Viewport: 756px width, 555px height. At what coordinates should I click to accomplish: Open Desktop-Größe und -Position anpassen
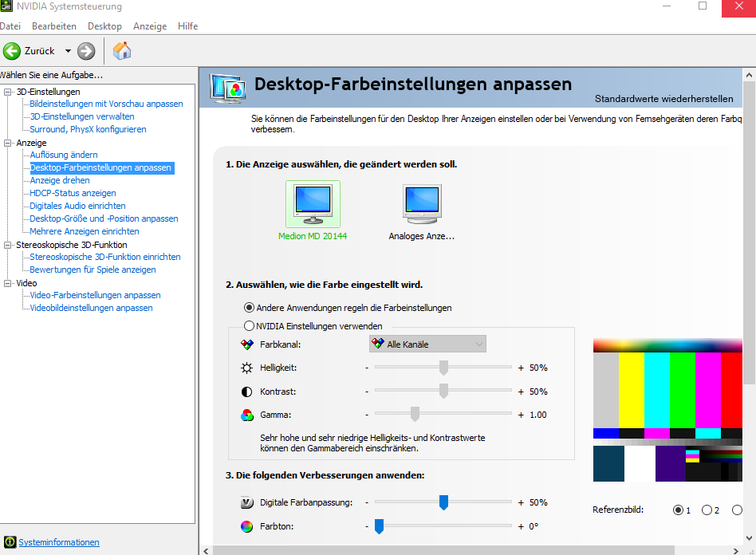click(x=104, y=218)
